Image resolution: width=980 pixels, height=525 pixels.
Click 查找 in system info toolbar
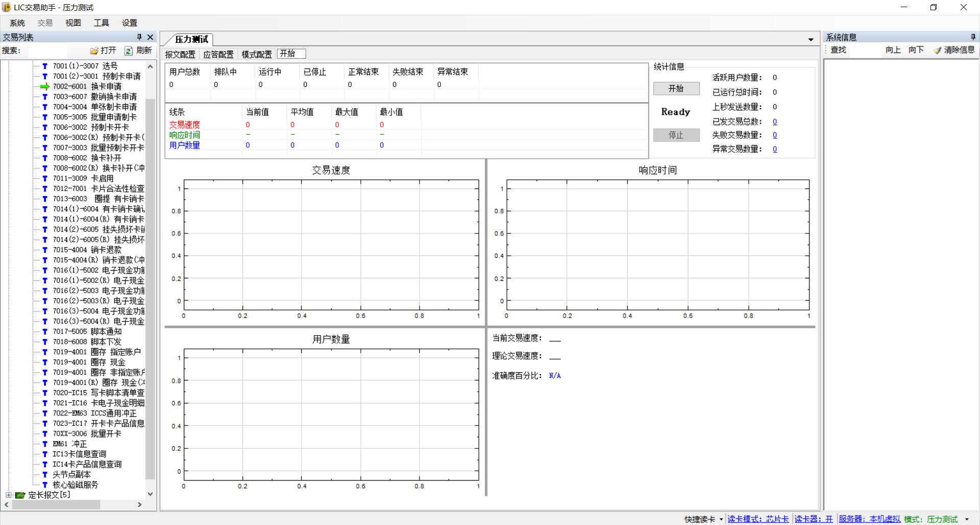tap(838, 50)
